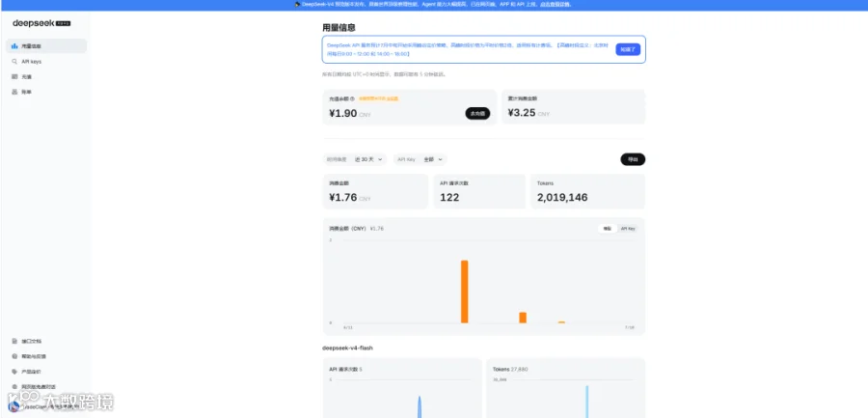
Task: Click the user avatar at sidebar bottom
Action: click(x=14, y=405)
